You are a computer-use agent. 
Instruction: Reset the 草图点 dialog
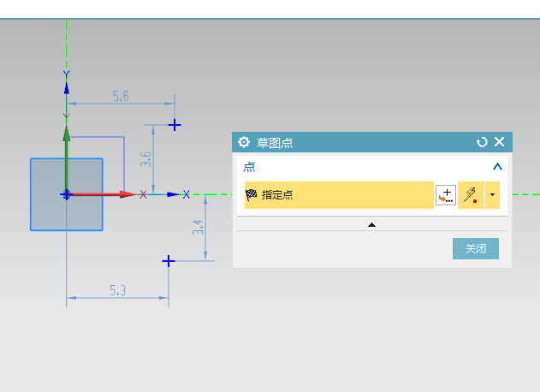[x=482, y=142]
